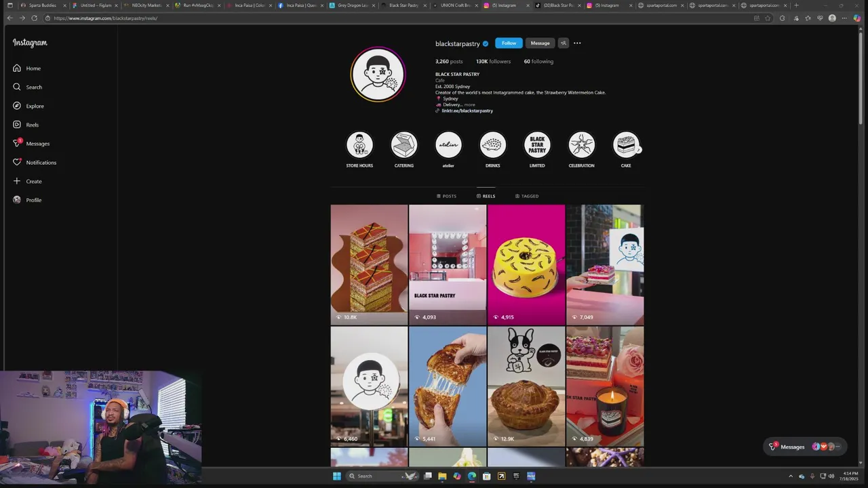
Task: Open Microsoft Store from the taskbar
Action: click(x=486, y=476)
